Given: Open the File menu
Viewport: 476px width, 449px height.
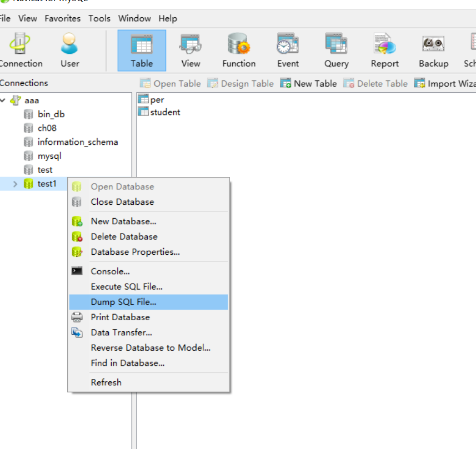Looking at the screenshot, I should point(5,18).
